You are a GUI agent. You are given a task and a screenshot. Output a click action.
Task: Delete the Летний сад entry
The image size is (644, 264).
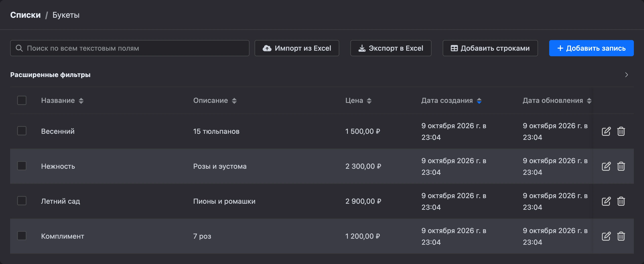coord(621,201)
